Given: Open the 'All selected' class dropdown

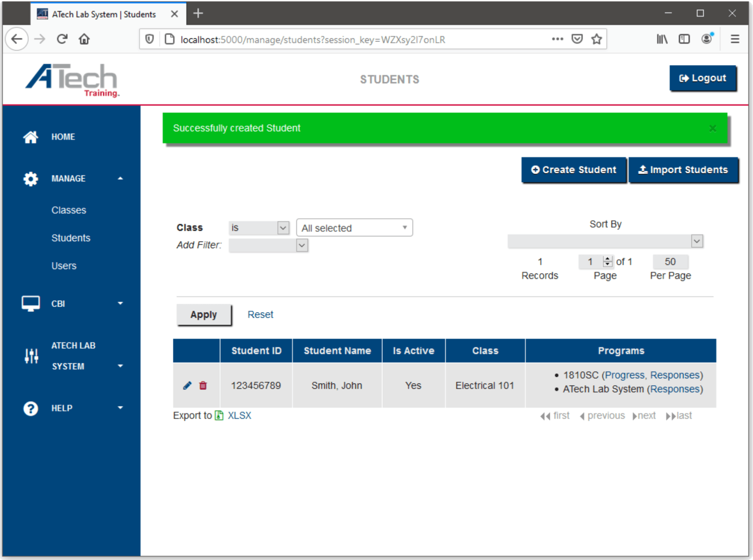Looking at the screenshot, I should (x=354, y=228).
